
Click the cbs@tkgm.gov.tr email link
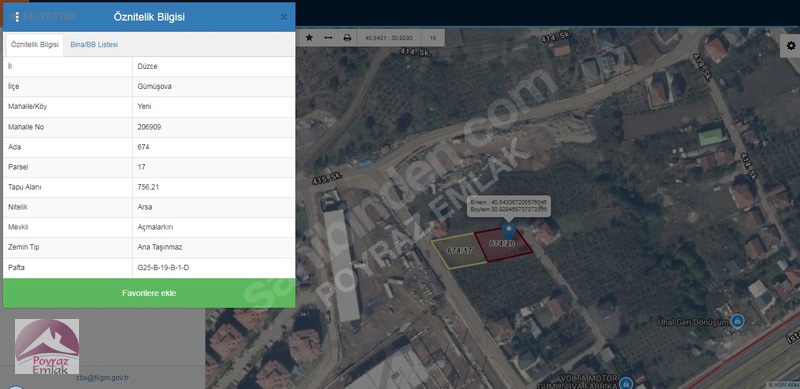click(103, 378)
